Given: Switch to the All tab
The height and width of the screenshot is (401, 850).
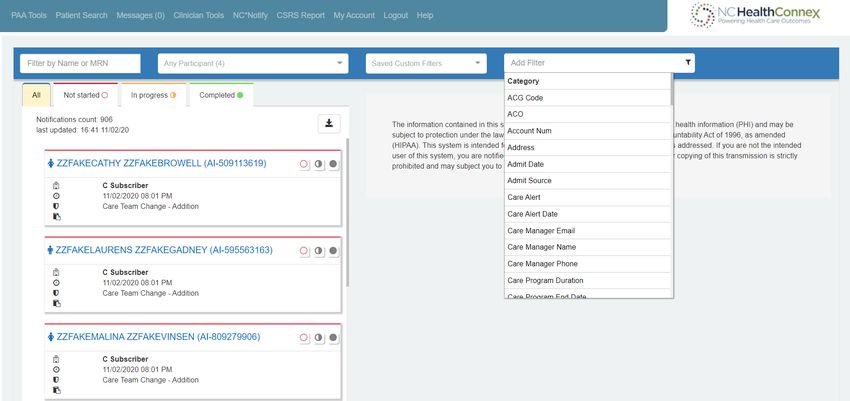Looking at the screenshot, I should 36,95.
